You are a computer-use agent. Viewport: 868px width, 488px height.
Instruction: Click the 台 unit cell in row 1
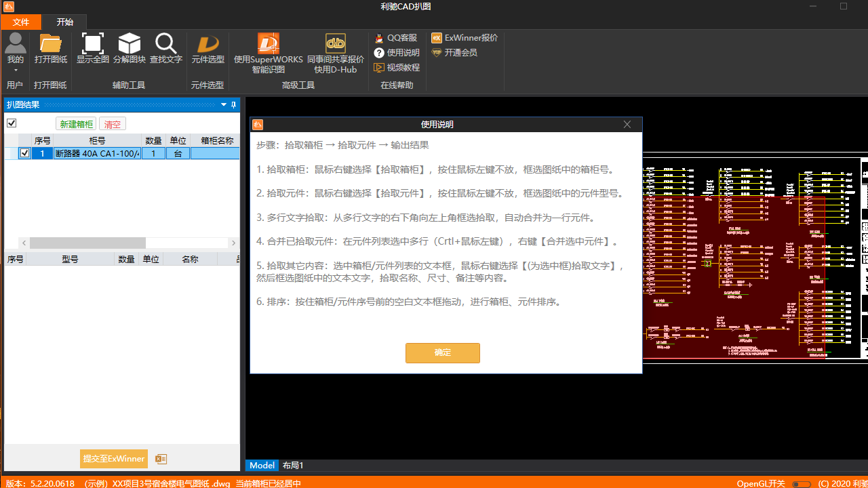click(178, 154)
